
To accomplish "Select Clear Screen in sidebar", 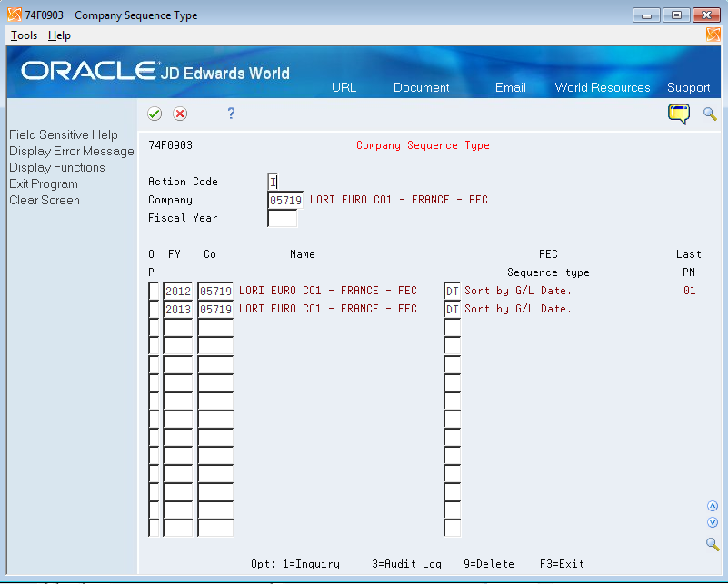I will pos(45,200).
